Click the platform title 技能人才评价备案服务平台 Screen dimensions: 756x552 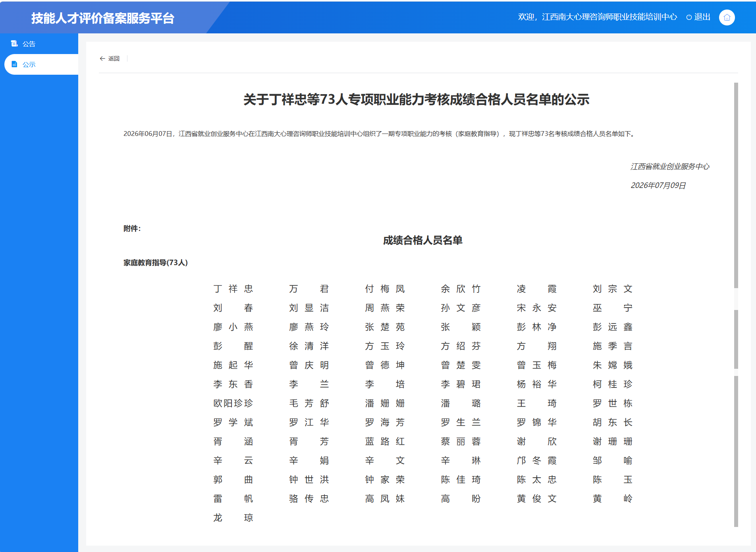coord(103,18)
